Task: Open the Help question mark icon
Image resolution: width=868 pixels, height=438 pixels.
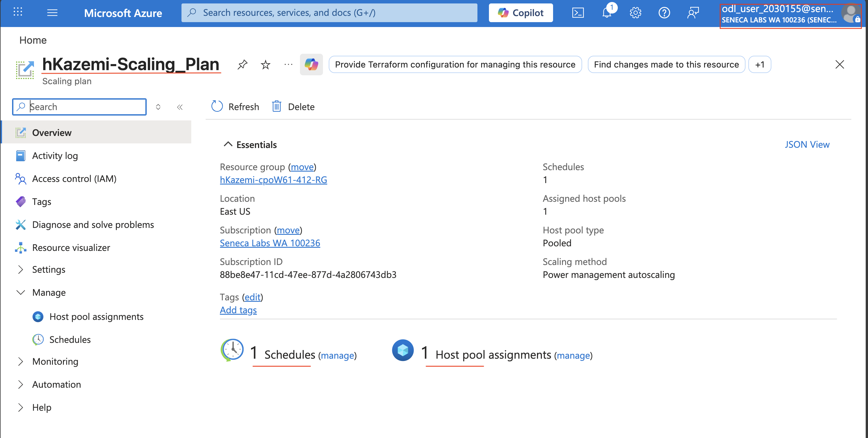Action: click(x=664, y=13)
